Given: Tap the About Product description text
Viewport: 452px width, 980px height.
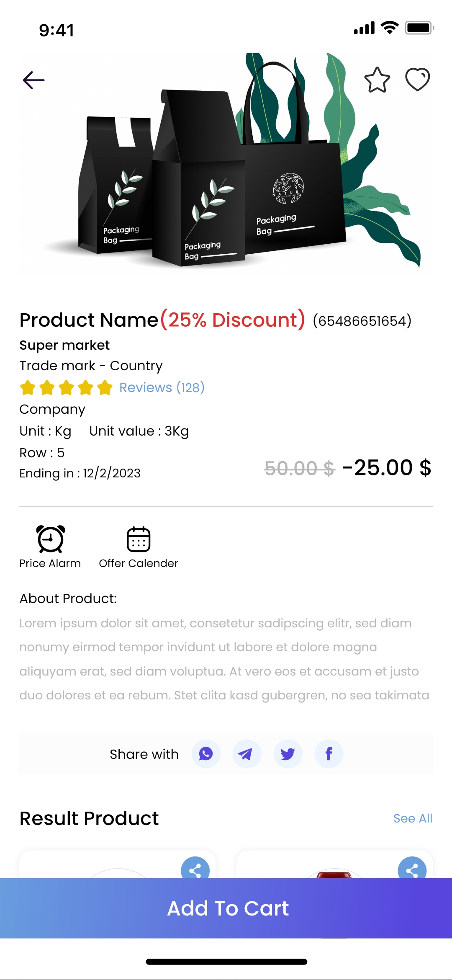Looking at the screenshot, I should click(224, 659).
